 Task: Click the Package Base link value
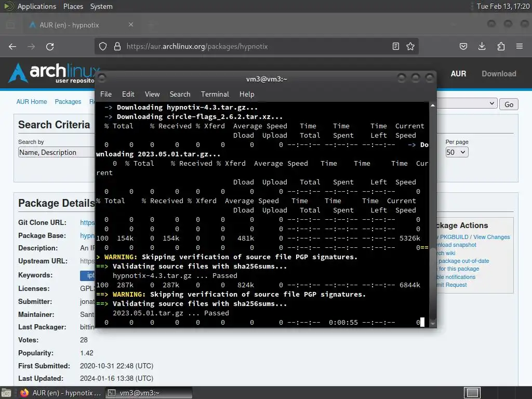point(87,235)
